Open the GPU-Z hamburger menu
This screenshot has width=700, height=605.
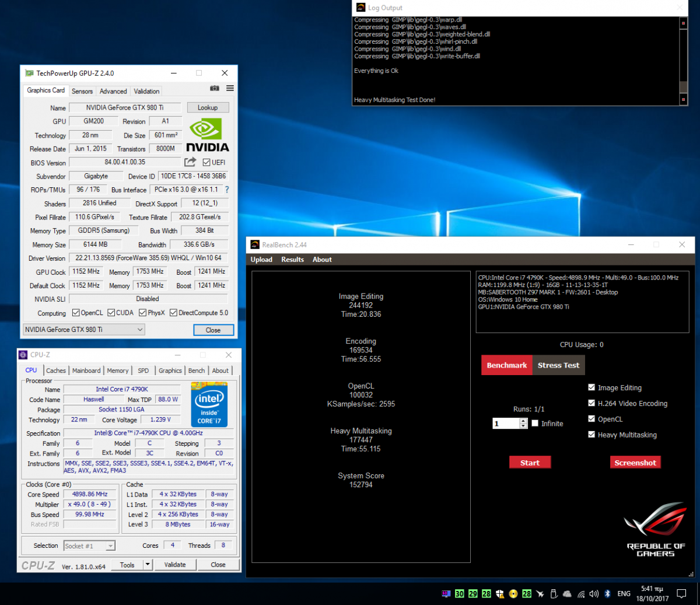(230, 88)
